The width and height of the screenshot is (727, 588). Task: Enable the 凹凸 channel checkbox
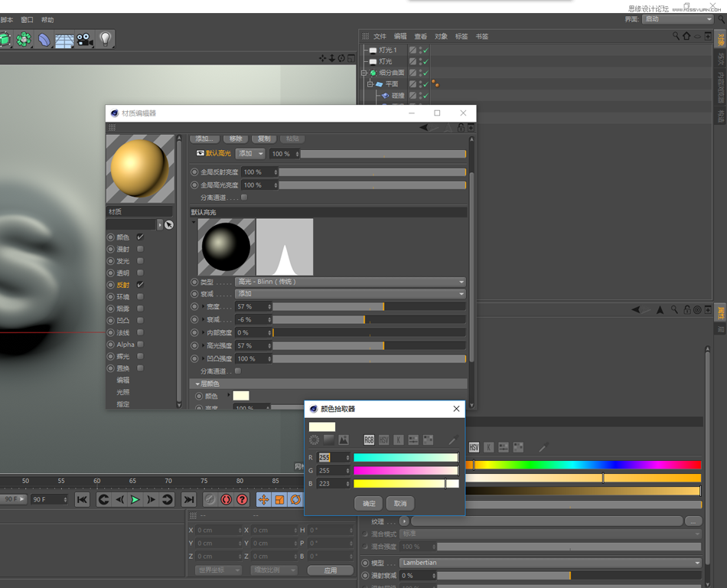tap(140, 321)
